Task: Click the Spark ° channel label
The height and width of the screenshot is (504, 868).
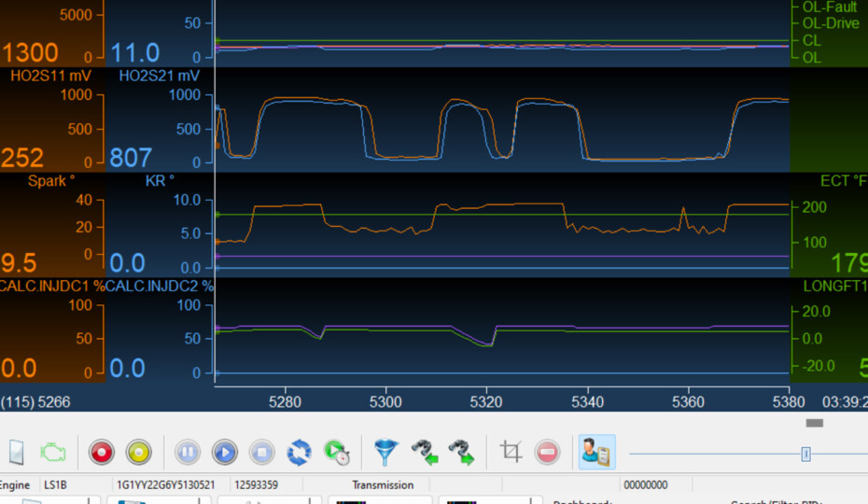Action: pos(51,181)
